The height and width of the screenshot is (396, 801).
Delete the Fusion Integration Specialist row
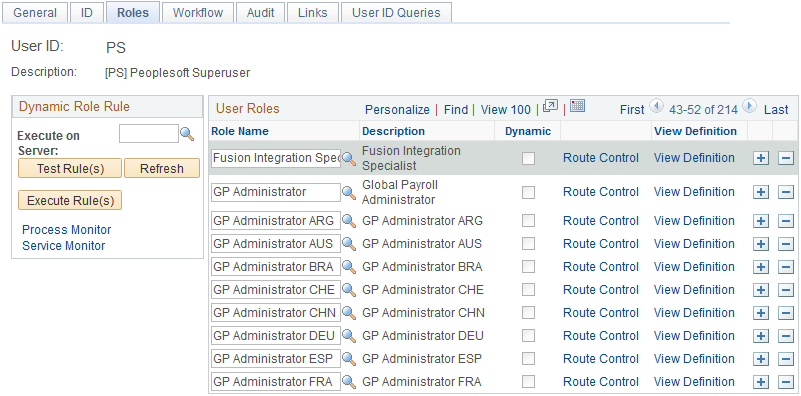tap(786, 158)
